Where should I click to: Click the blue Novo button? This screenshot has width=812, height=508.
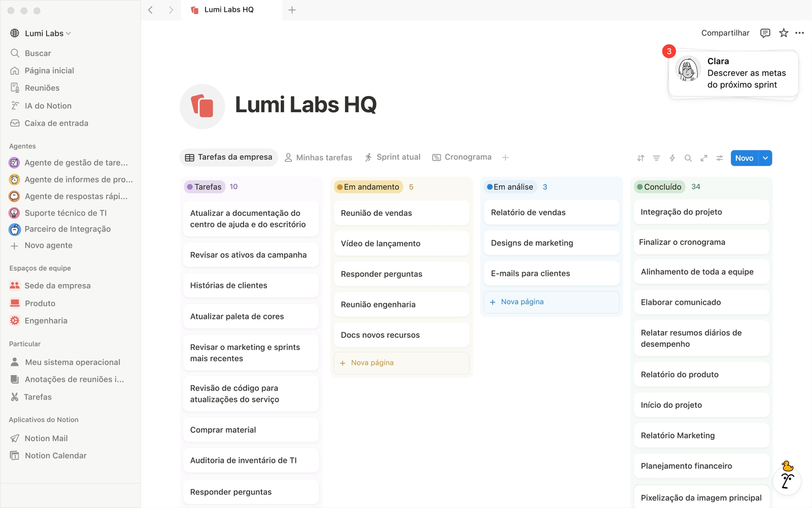click(745, 158)
